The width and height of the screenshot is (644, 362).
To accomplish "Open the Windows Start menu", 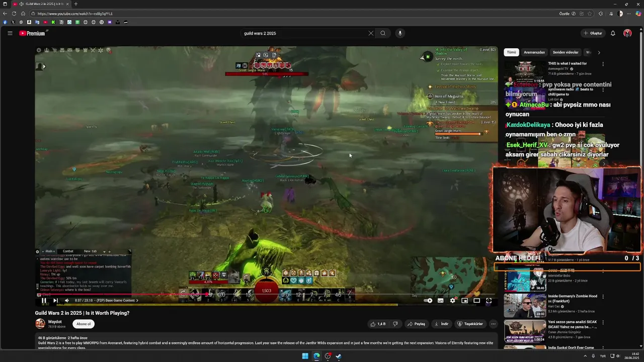I will (305, 356).
